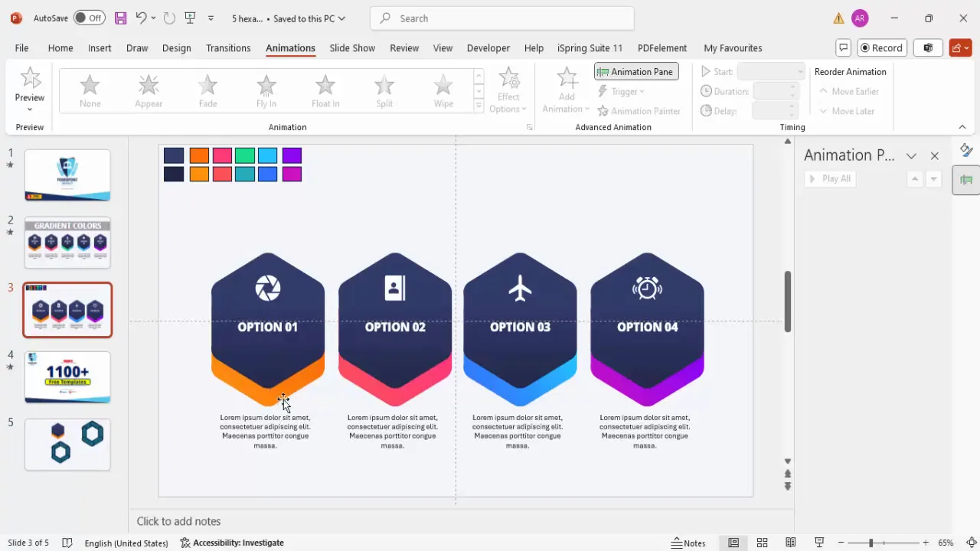
Task: Open the iSpring Suite 11 tab
Action: point(590,47)
